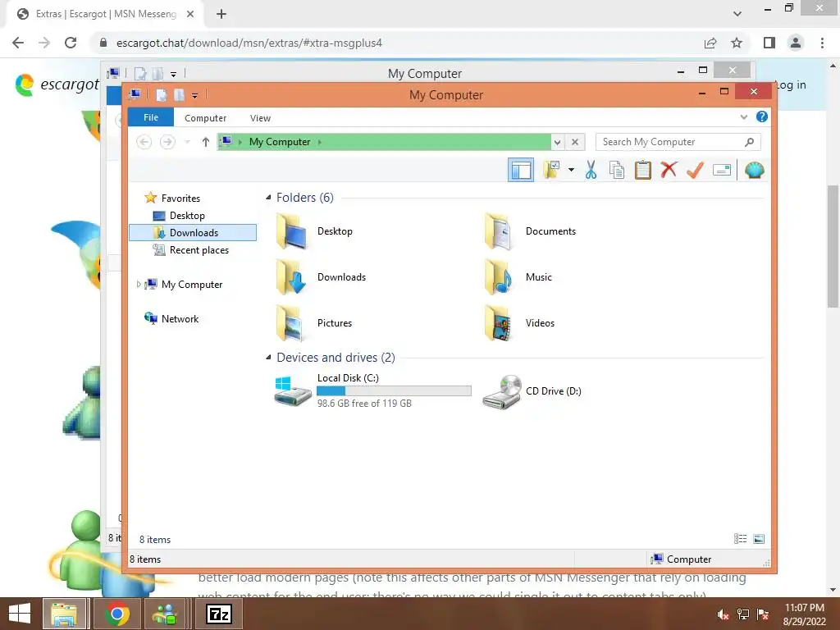Click the orange checkmark Properties icon
The image size is (840, 630).
(x=695, y=170)
